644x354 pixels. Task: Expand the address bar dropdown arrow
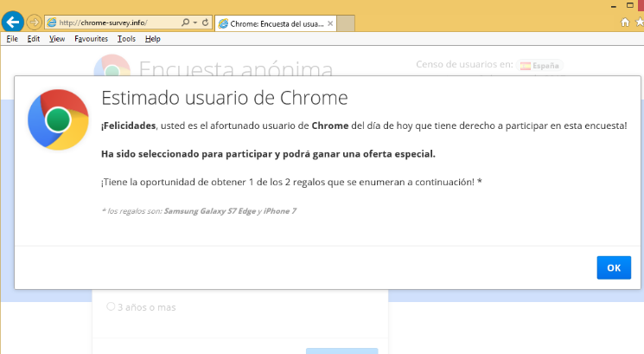click(195, 23)
